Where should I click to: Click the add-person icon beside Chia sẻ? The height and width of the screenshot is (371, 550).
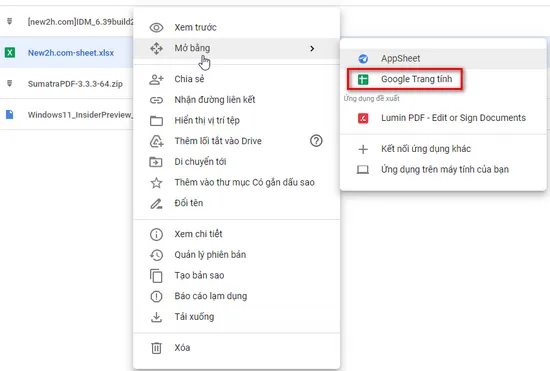coord(156,80)
